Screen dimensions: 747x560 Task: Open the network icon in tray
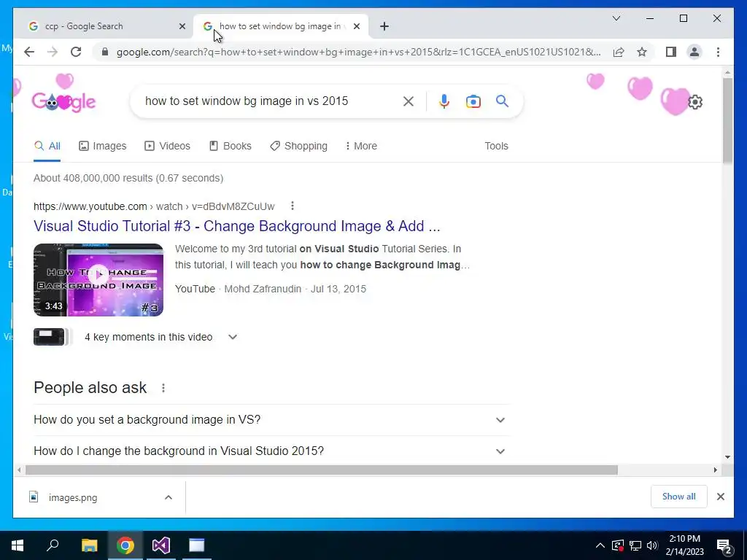635,545
